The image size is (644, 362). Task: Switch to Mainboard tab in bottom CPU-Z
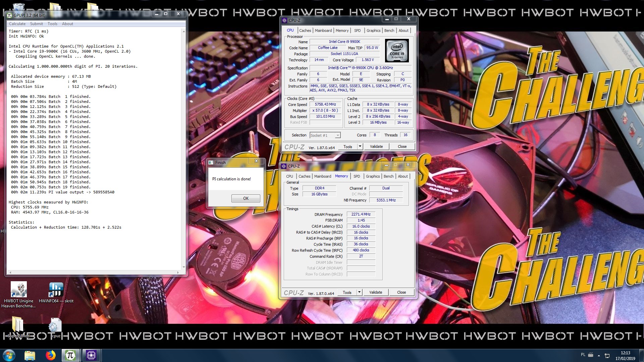coord(323,176)
